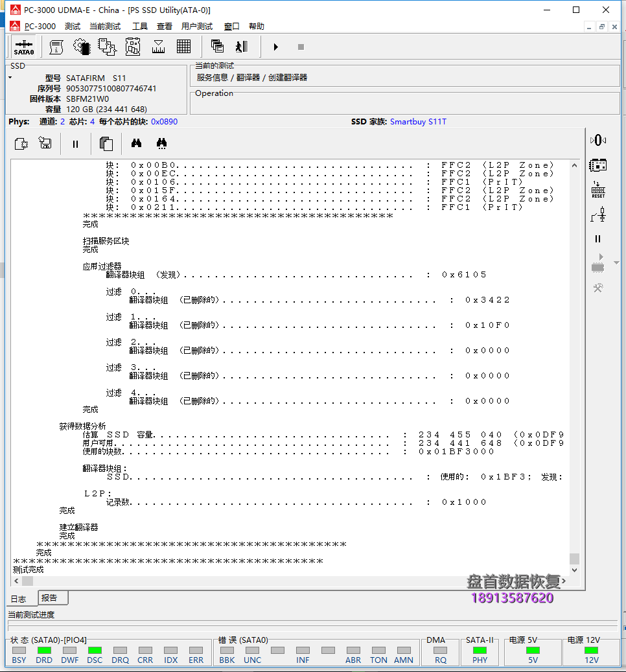Open the 用户测试 menu
The image size is (626, 672).
(x=196, y=27)
